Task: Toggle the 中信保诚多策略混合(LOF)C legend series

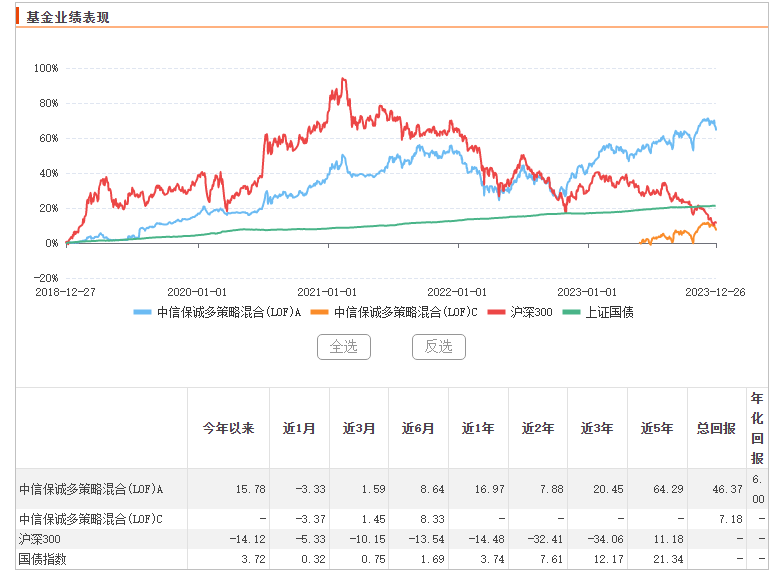Action: click(x=394, y=312)
